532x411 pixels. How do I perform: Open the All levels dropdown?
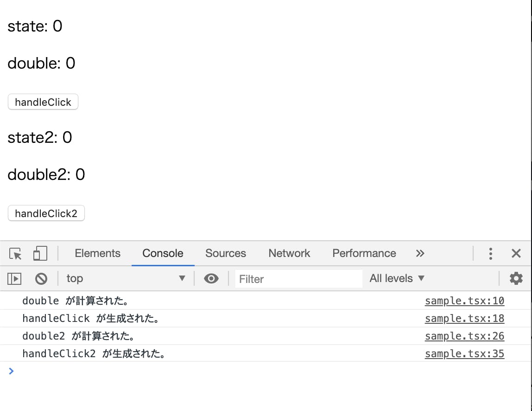coord(397,278)
